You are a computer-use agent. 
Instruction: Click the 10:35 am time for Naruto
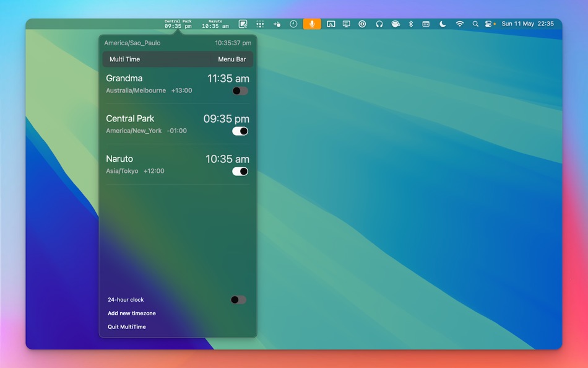tap(227, 159)
